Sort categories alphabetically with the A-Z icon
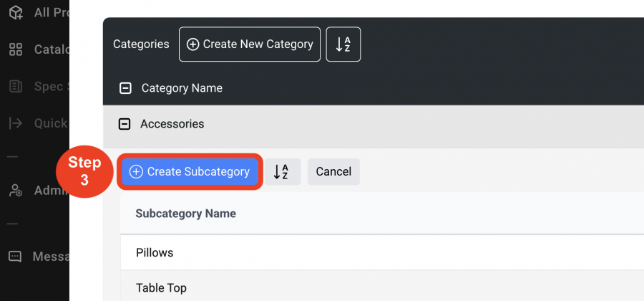644x301 pixels. pyautogui.click(x=343, y=44)
